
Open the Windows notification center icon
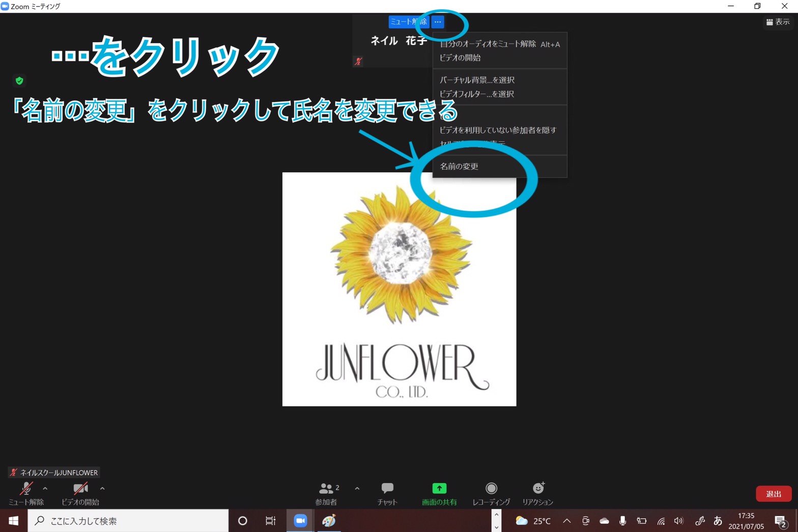[x=780, y=521]
